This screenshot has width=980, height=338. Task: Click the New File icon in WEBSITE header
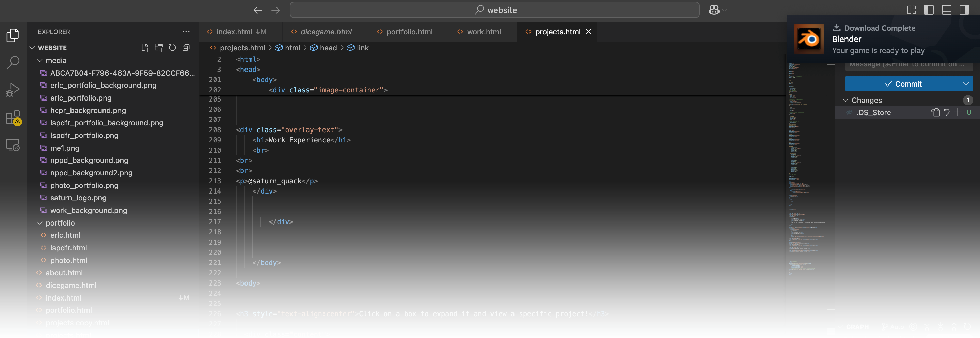click(145, 48)
